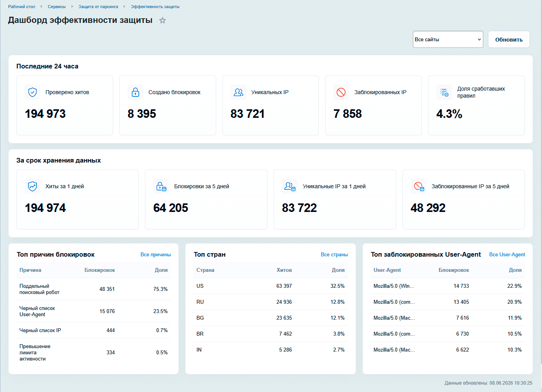Open the Все сайты dropdown

point(448,39)
